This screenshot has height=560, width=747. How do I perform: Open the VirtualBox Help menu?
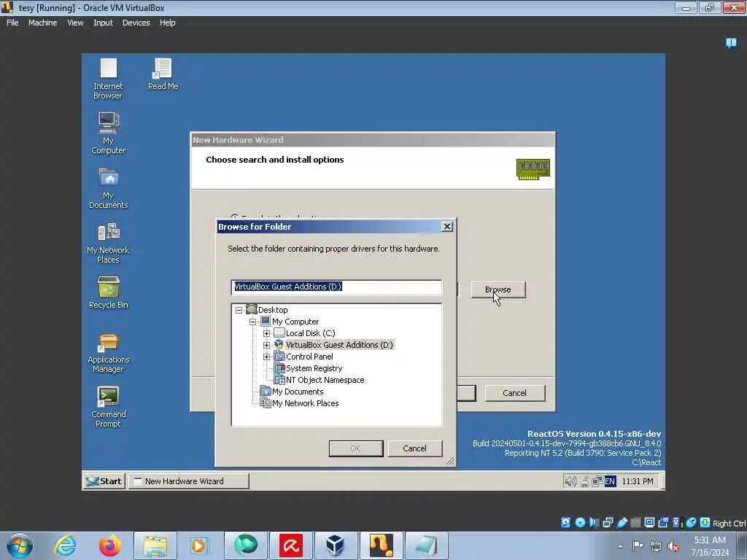coord(167,23)
